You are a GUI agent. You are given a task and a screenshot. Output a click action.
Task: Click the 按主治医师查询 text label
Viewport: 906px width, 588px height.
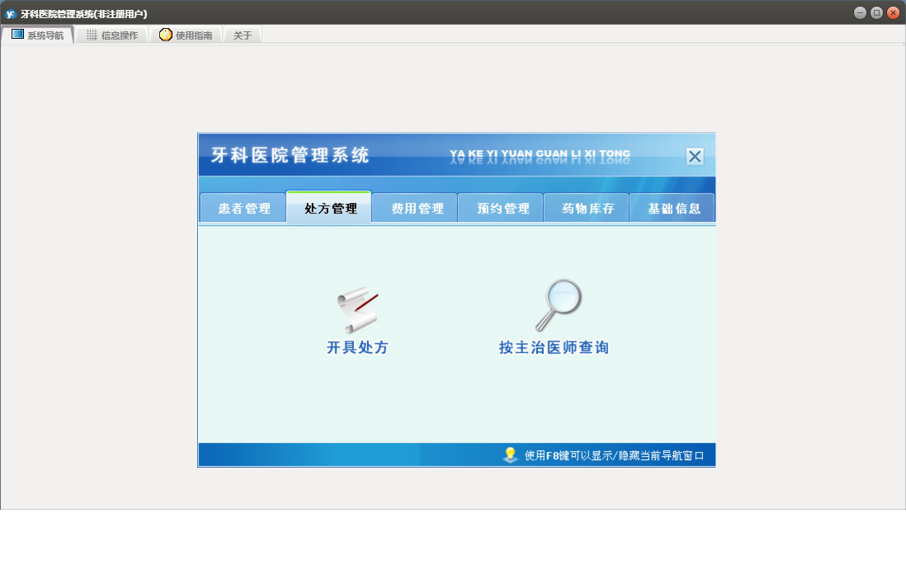click(554, 348)
